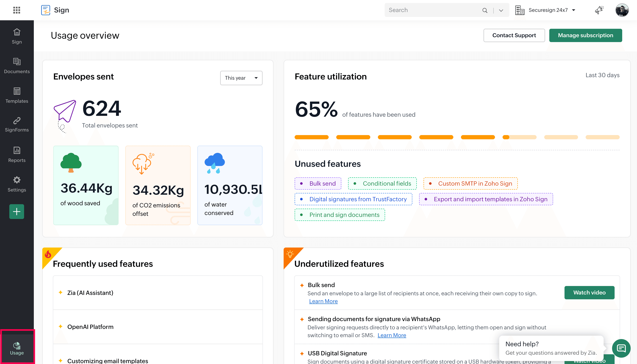Viewport: 637px width, 364px height.
Task: Click the flame icon on Frequently used
Action: pyautogui.click(x=48, y=255)
